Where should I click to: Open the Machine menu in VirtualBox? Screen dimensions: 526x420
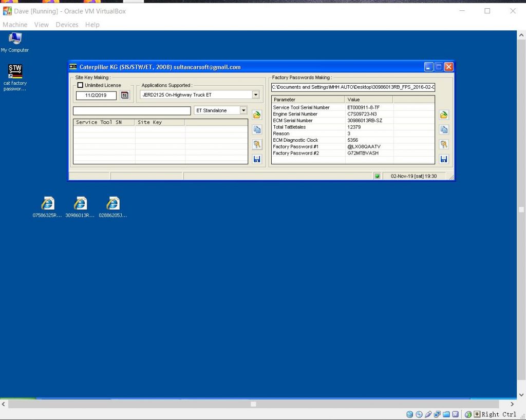point(15,25)
